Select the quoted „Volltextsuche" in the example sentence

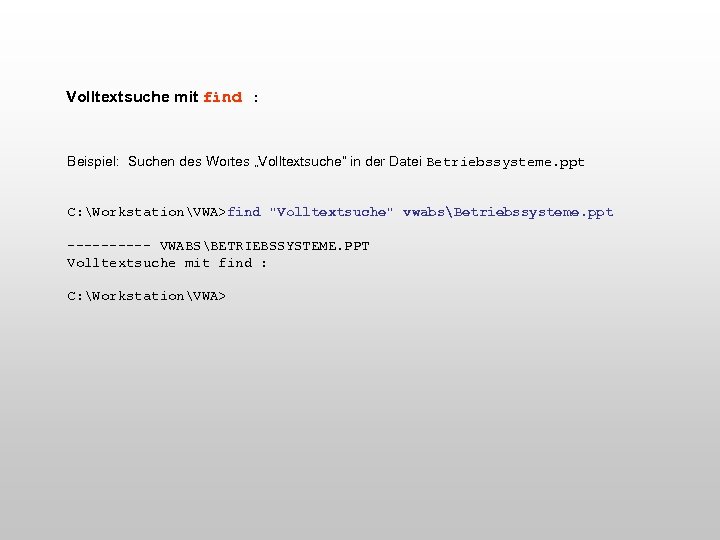[x=300, y=161]
